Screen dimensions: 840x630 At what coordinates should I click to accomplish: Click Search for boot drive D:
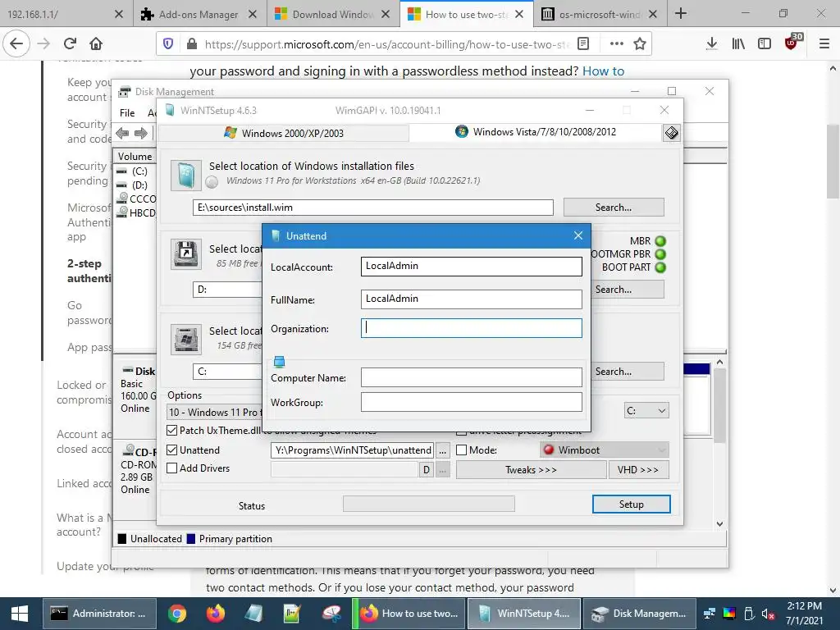pos(628,290)
